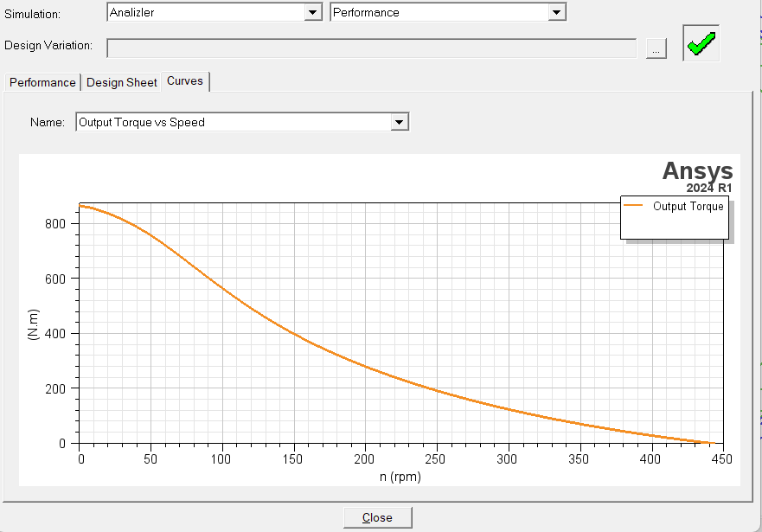Select the Output Torque legend label
Screen dimensions: 762x532
click(x=688, y=206)
